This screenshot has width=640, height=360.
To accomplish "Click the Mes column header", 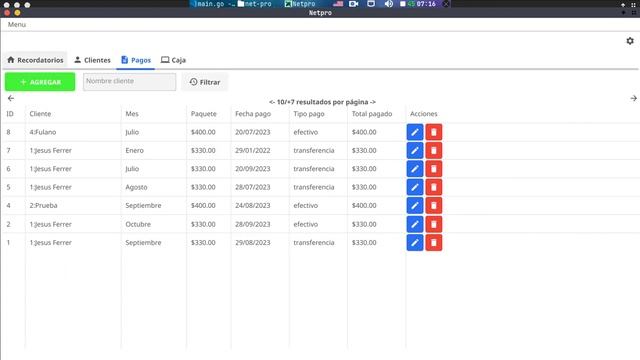I will click(x=132, y=114).
